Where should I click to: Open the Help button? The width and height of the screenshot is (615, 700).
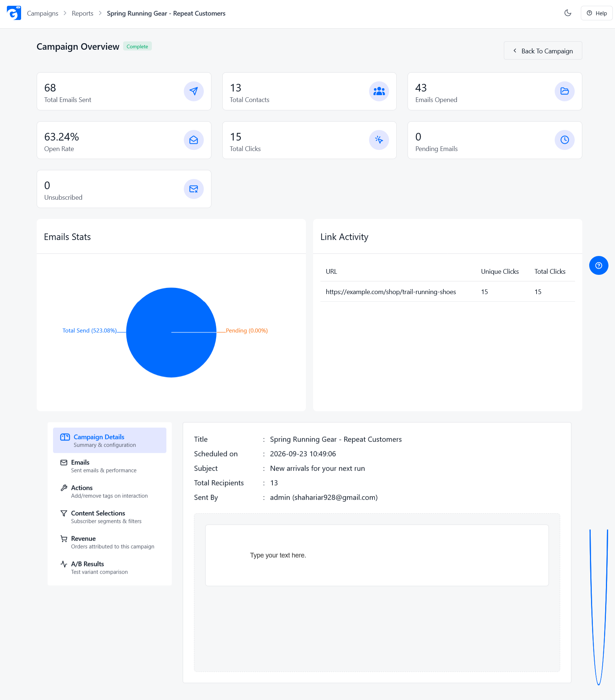pos(596,13)
